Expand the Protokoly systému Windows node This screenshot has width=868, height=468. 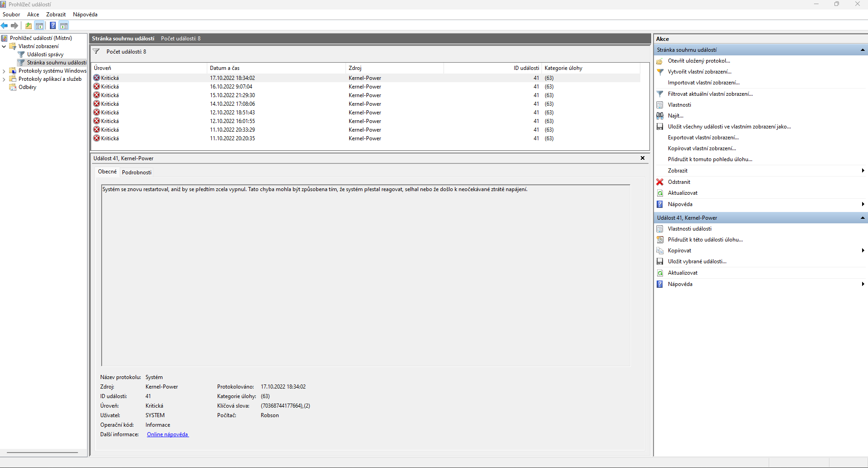click(x=4, y=71)
